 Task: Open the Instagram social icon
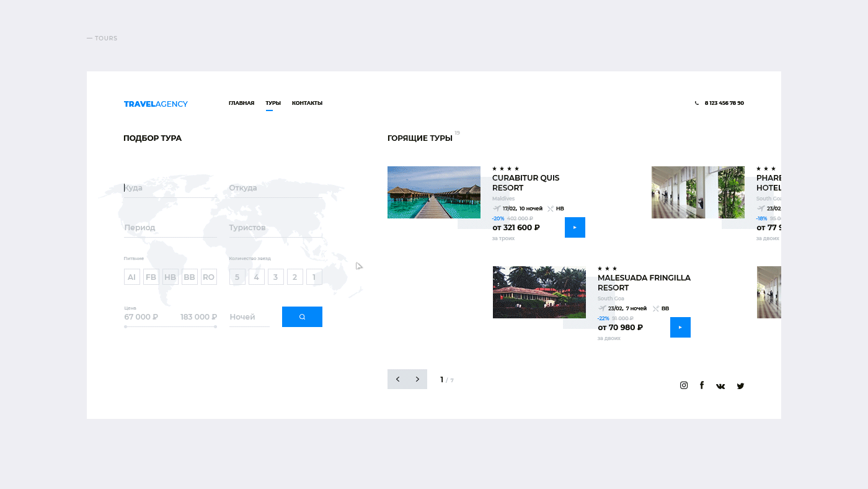[x=684, y=385]
